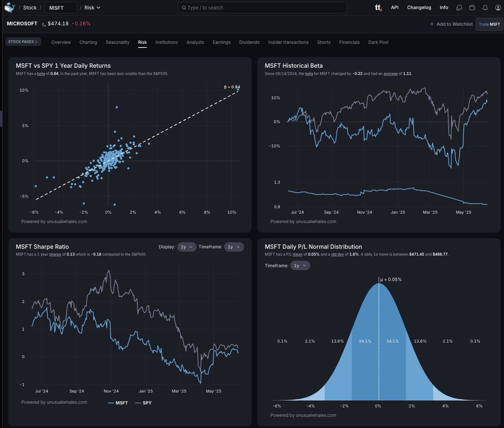The width and height of the screenshot is (504, 428).
Task: Open the Timeframe dropdown for Daily P/L Distribution
Action: click(300, 265)
